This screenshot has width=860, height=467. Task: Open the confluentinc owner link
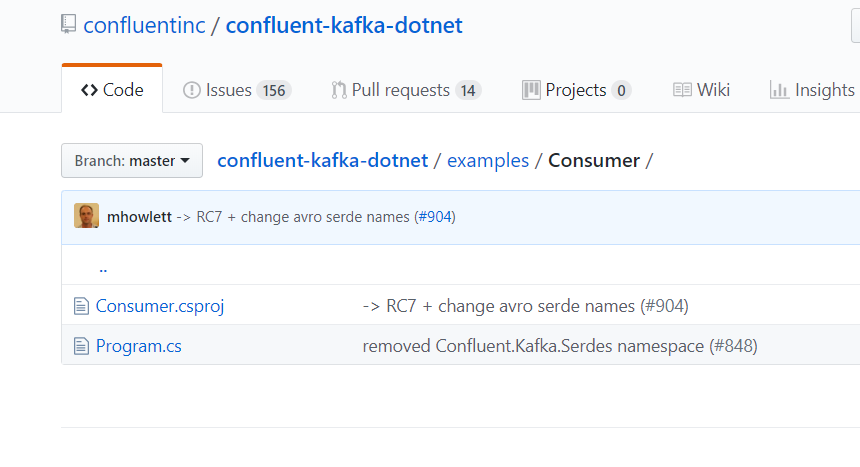pos(144,25)
